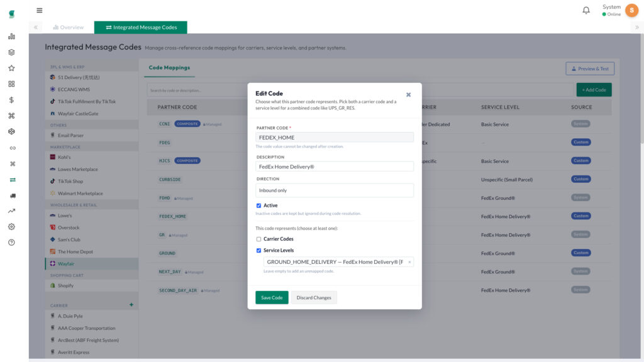Open the layers sidebar icon
This screenshot has height=362, width=644.
click(x=11, y=52)
